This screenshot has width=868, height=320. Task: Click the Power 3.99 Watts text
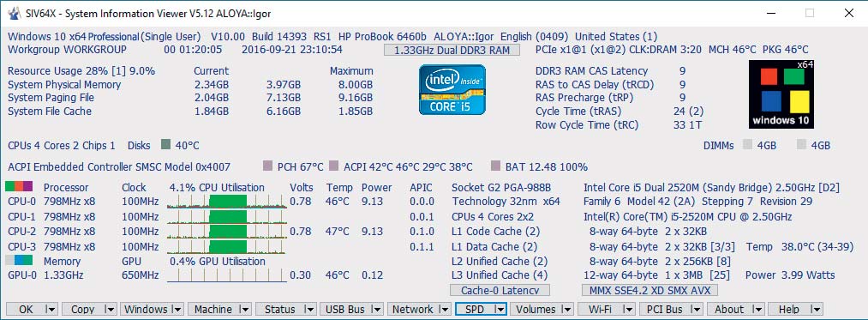(x=790, y=275)
